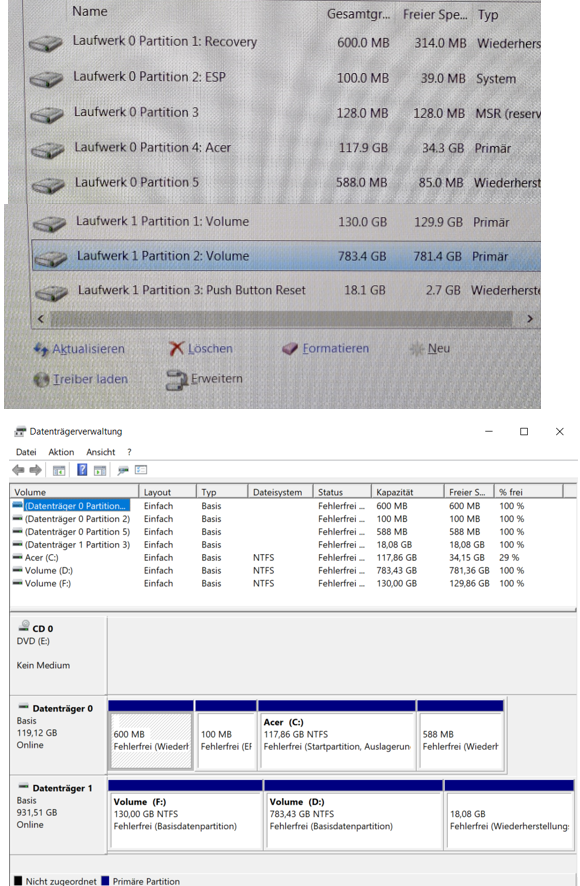Click the CD 0 disc icon
Image resolution: width=580 pixels, height=886 pixels.
click(24, 626)
